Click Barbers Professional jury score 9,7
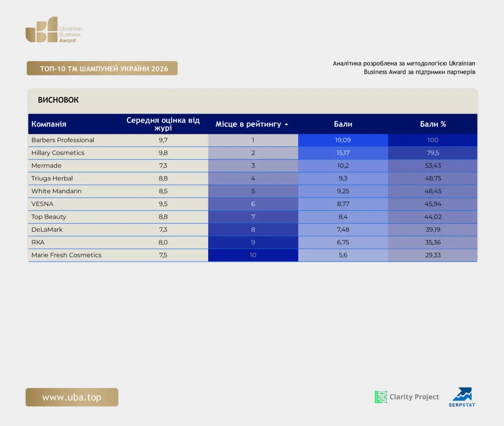The image size is (504, 426). [163, 140]
